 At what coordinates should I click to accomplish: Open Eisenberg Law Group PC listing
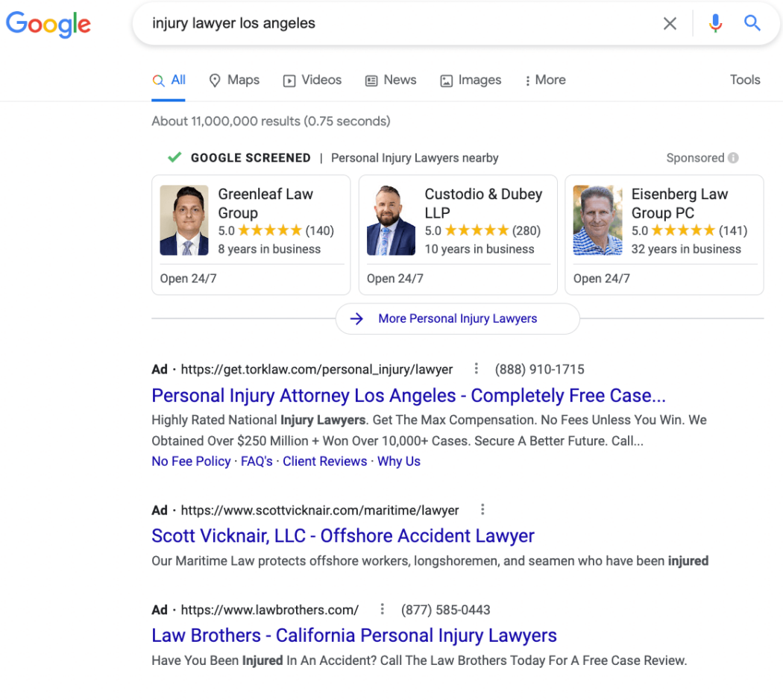point(664,234)
